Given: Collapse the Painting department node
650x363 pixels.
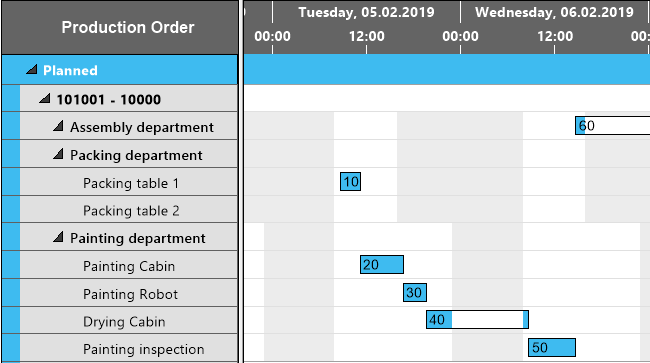Looking at the screenshot, I should (x=58, y=237).
